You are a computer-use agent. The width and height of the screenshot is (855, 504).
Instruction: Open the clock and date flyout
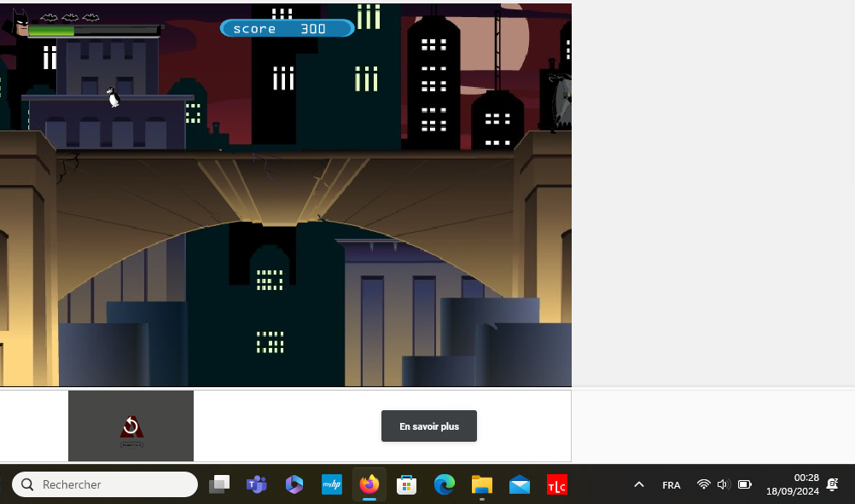point(792,484)
